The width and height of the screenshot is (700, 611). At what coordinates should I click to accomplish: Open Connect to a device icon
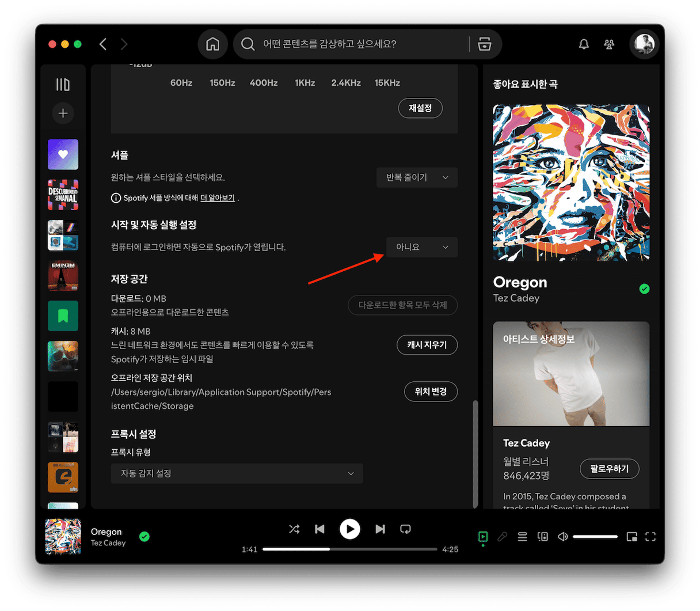pyautogui.click(x=542, y=537)
